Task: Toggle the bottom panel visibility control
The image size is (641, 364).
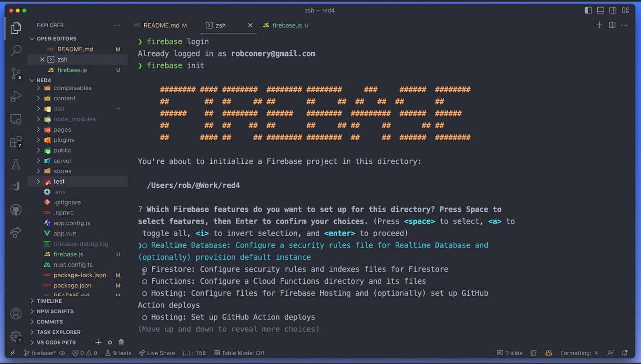Action: [600, 10]
